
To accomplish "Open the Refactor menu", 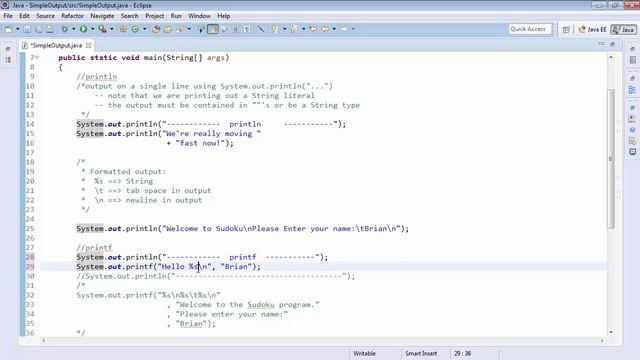I will [x=72, y=16].
